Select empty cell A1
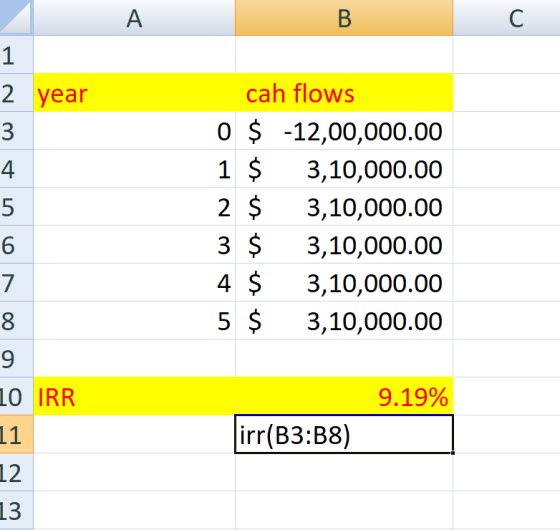The image size is (560, 530). (134, 55)
